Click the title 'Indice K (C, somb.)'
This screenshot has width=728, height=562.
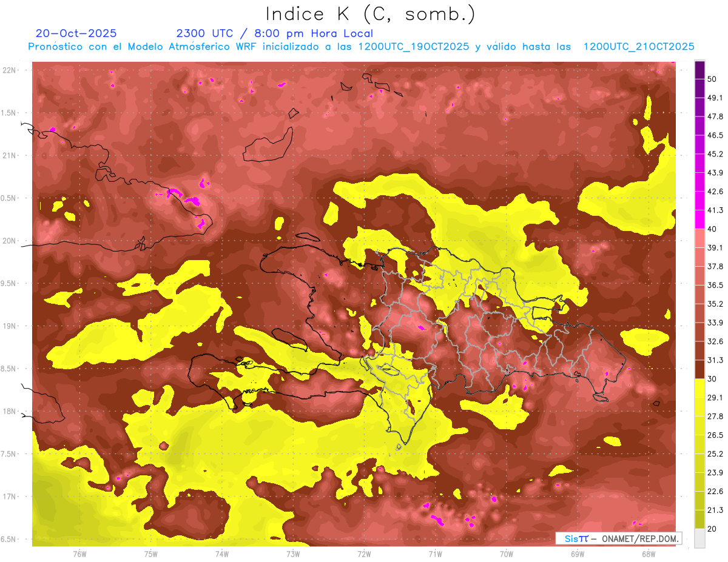click(x=371, y=14)
